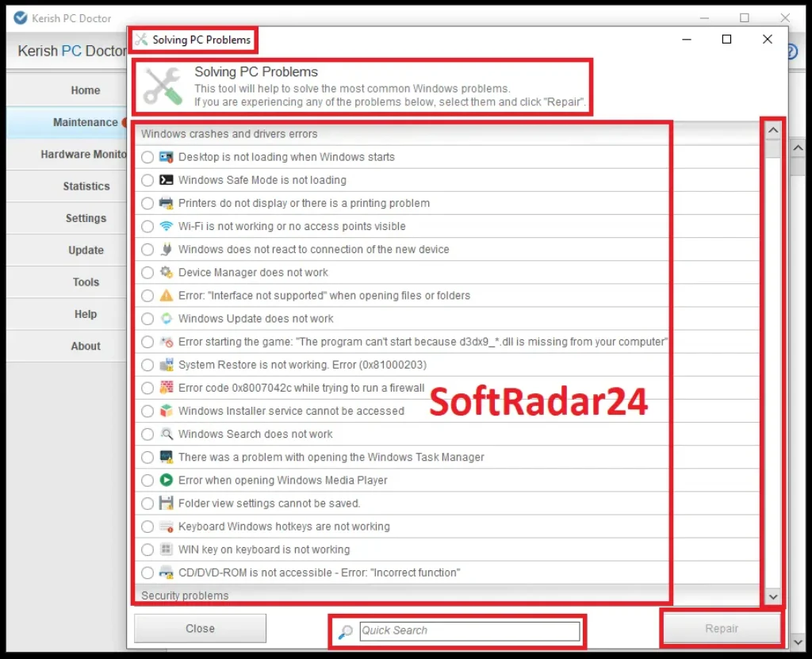Click the Close button

click(x=199, y=627)
